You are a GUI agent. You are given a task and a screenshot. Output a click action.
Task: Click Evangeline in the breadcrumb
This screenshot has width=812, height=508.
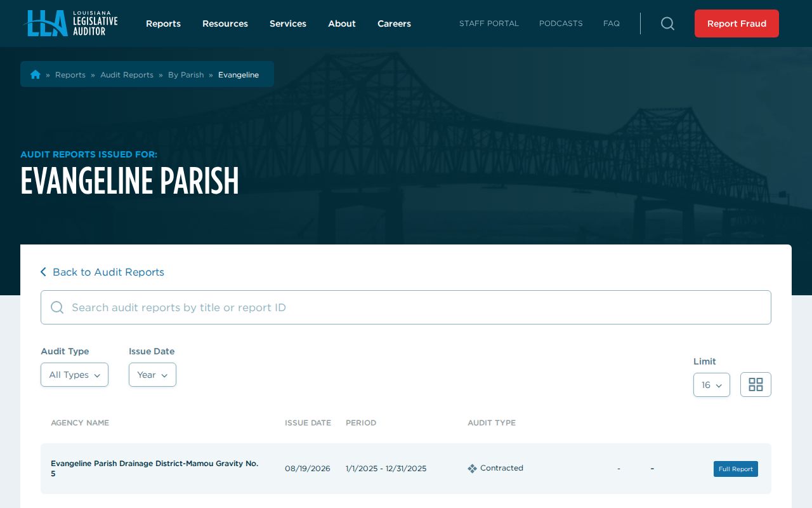coord(239,75)
